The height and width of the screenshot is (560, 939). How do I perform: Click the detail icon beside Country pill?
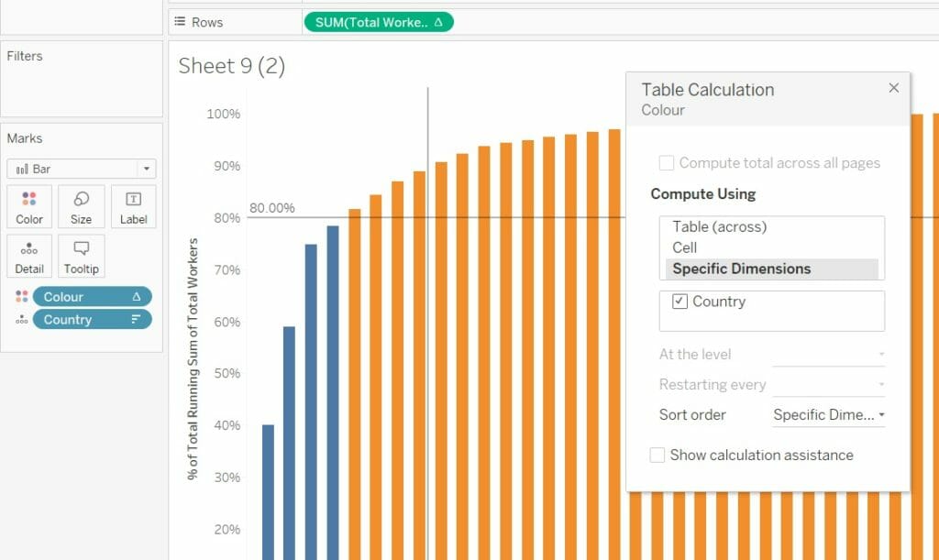point(22,320)
